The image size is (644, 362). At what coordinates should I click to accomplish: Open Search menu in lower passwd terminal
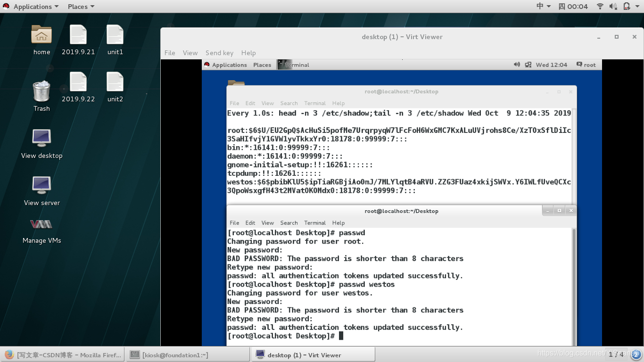pos(289,222)
